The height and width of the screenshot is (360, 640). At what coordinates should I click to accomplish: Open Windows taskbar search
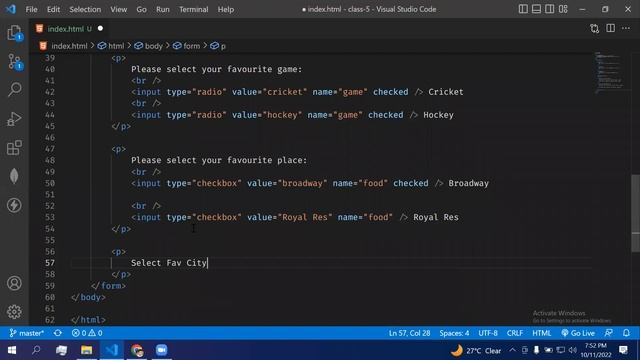[x=36, y=350]
